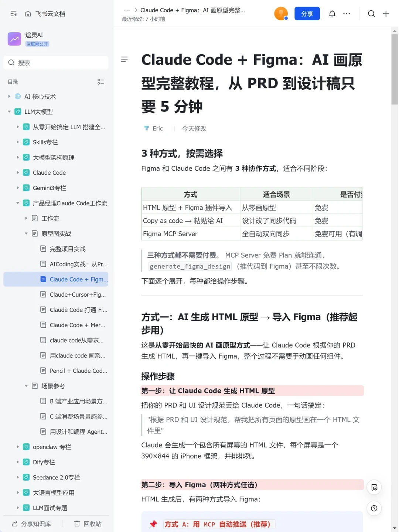The width and height of the screenshot is (399, 532).
Task: Select the Claude Code + Figm... document
Action: [x=56, y=279]
